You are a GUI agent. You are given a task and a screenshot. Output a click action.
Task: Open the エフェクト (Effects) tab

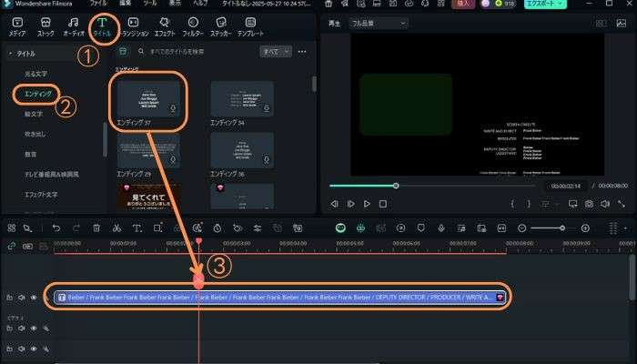pos(164,26)
